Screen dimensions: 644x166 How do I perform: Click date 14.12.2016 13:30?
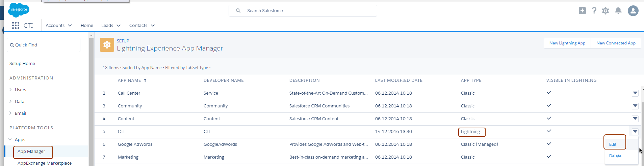[x=393, y=132]
